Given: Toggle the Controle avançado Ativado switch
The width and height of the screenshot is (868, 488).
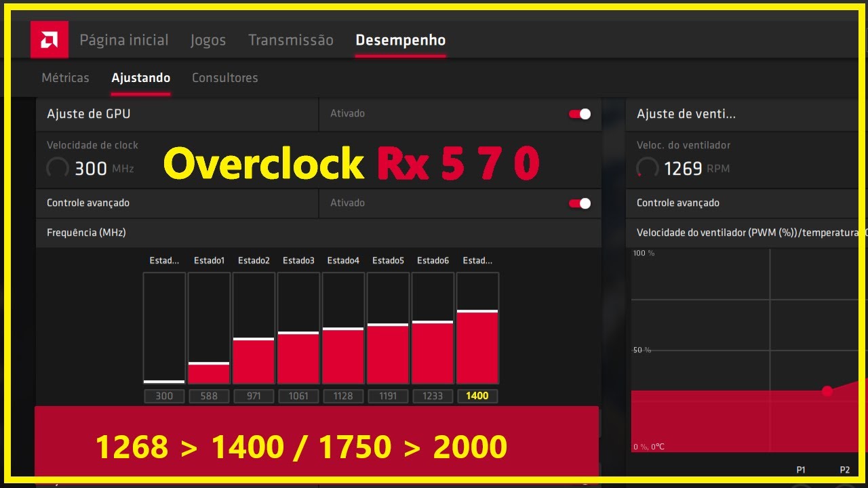Looking at the screenshot, I should (580, 203).
